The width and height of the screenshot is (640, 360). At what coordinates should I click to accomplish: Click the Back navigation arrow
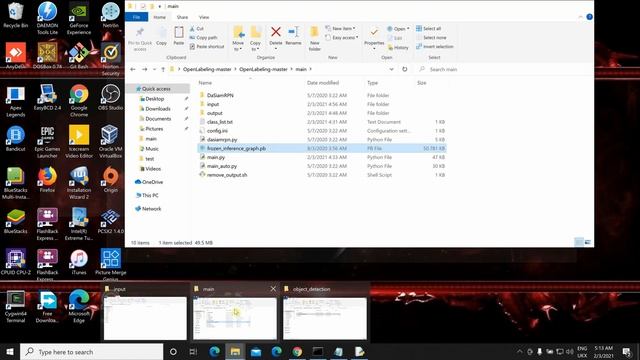tap(133, 69)
